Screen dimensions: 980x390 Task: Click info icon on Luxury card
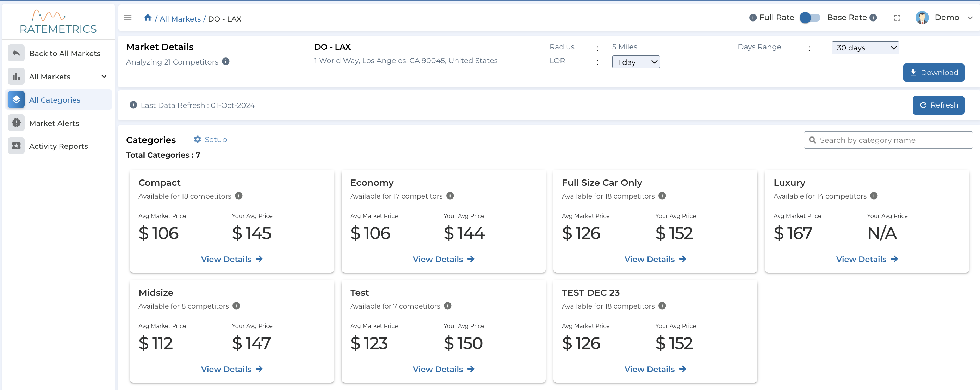[x=874, y=196]
